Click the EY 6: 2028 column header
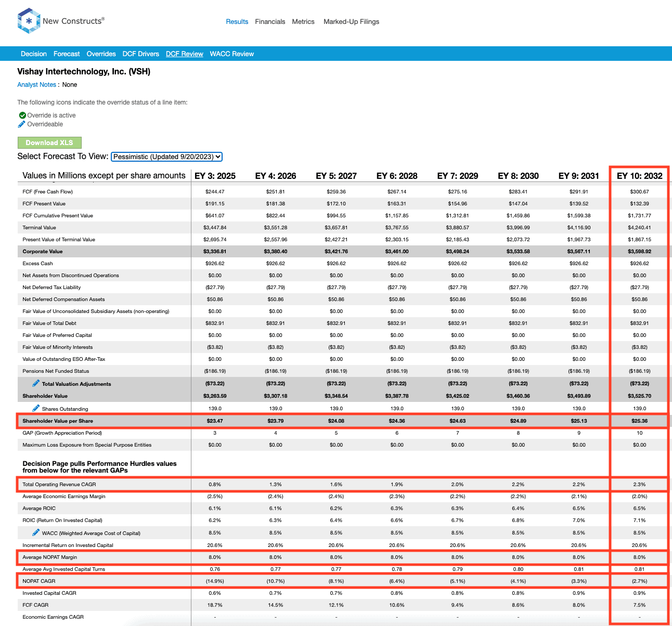Image resolution: width=672 pixels, height=626 pixels. 397,176
